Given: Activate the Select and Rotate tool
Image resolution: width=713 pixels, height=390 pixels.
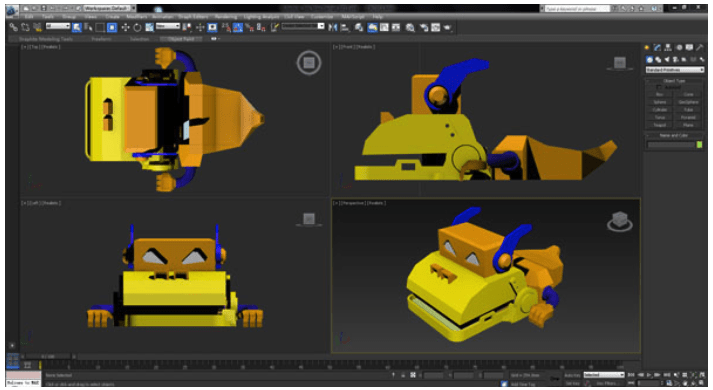Looking at the screenshot, I should pyautogui.click(x=137, y=28).
